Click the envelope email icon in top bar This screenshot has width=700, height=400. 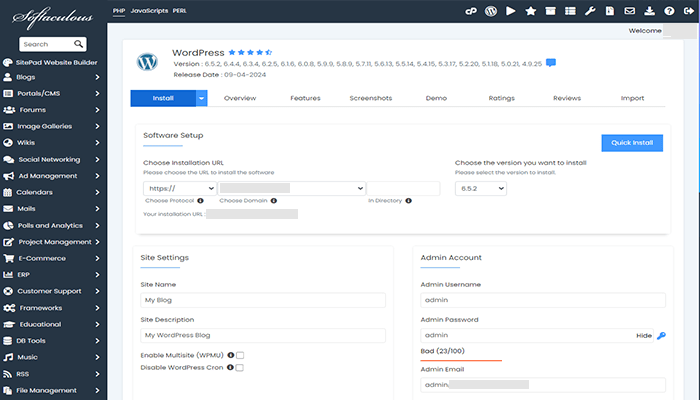click(629, 11)
